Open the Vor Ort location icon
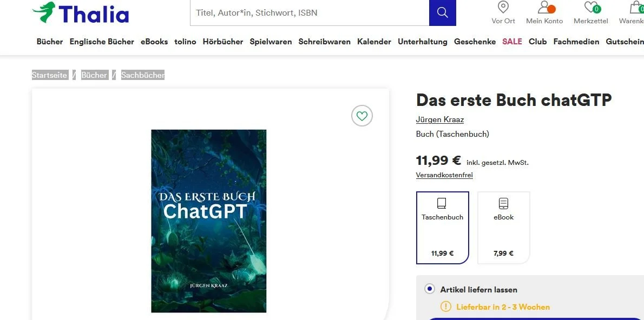Image resolution: width=644 pixels, height=320 pixels. pyautogui.click(x=503, y=8)
